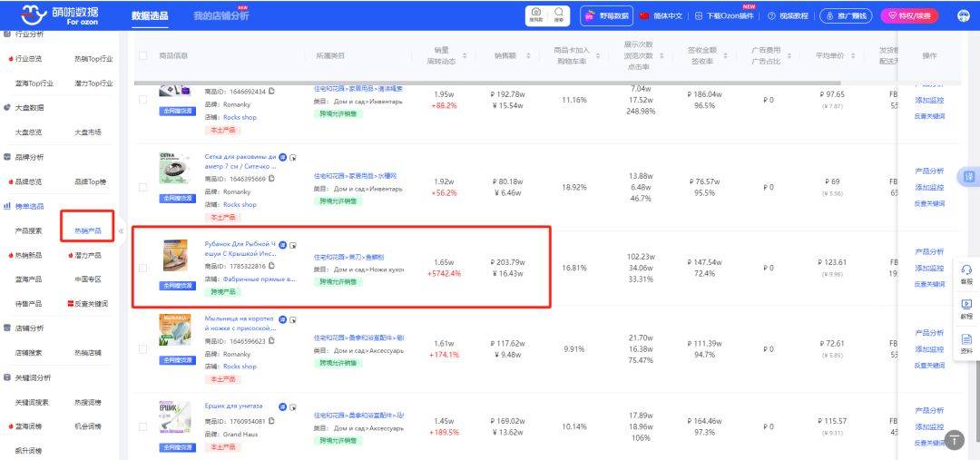This screenshot has height=460, width=980.
Task: Open 下载Ozon插件 link in header
Action: coord(724,15)
